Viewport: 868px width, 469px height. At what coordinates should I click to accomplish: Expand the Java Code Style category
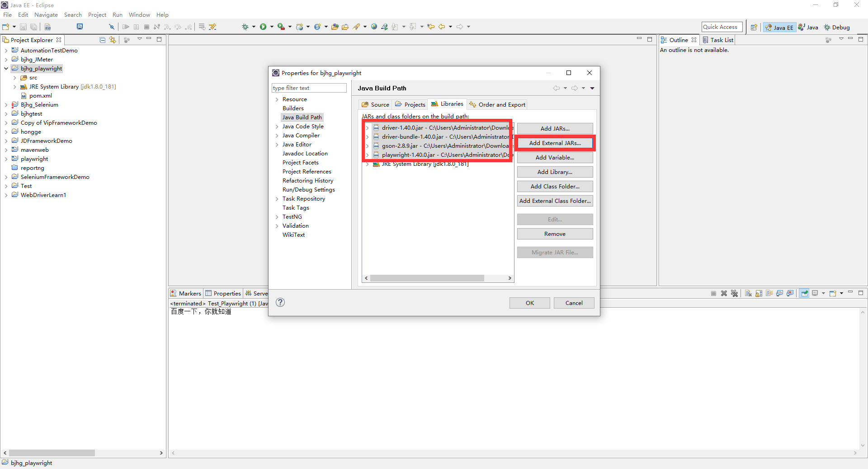tap(277, 127)
